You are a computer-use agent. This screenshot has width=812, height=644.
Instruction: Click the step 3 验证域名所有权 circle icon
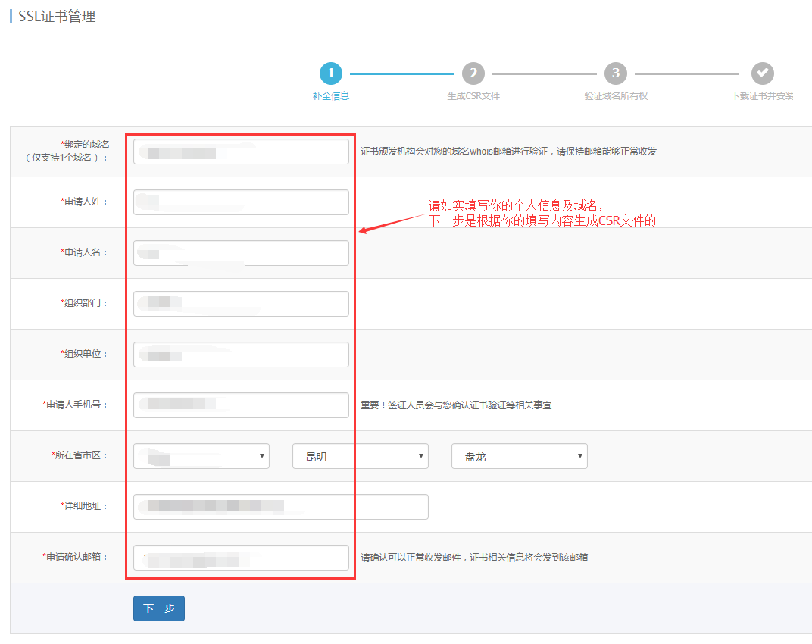click(615, 73)
